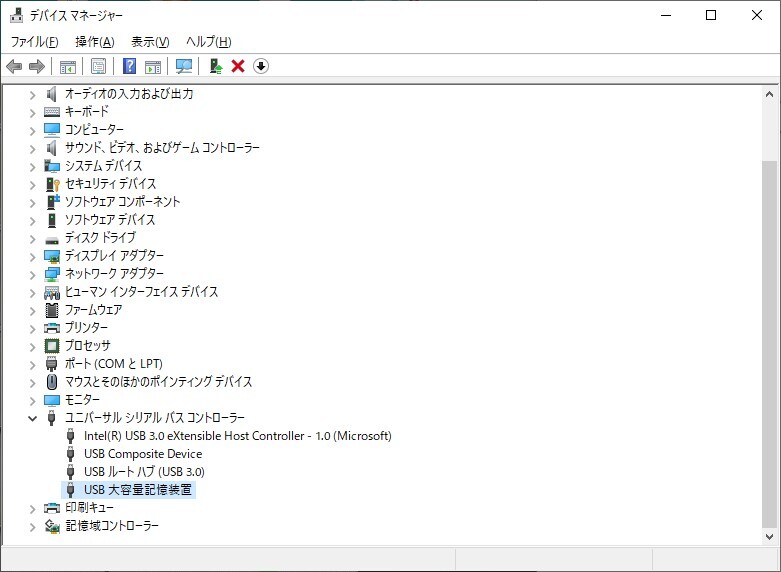The height and width of the screenshot is (572, 781).
Task: Select the ディスク ドライブ label
Action: coord(100,238)
